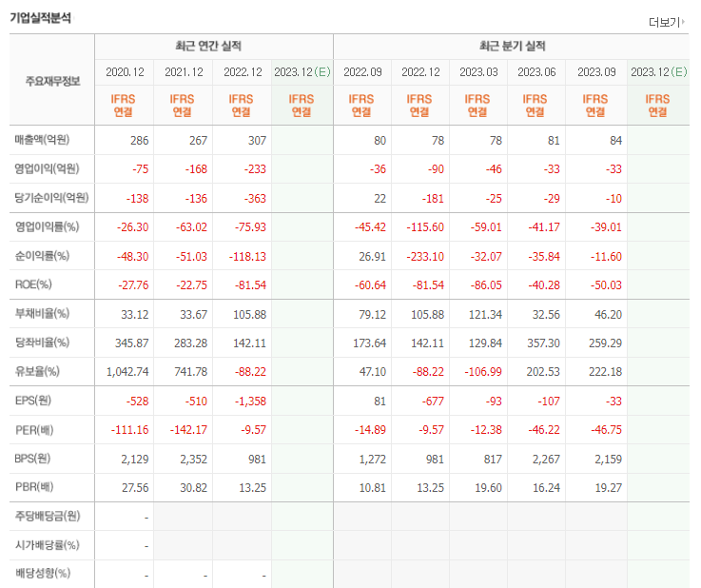
Task: Click the BPS(원) row label
Action: click(32, 459)
